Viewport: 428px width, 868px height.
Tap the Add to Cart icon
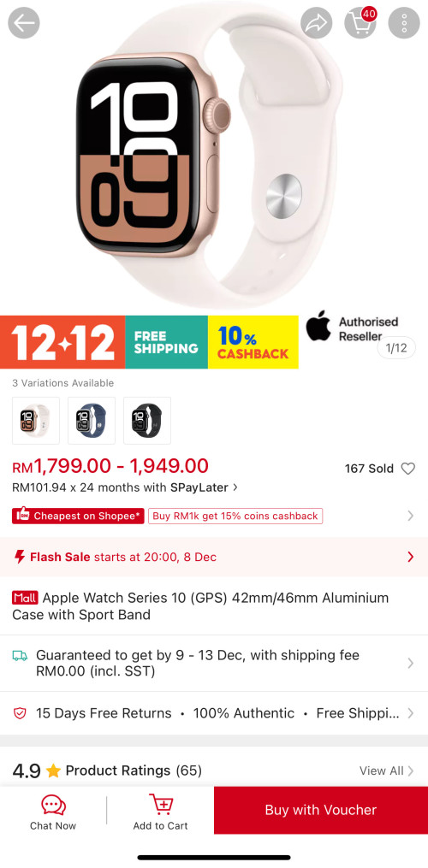coord(161,805)
